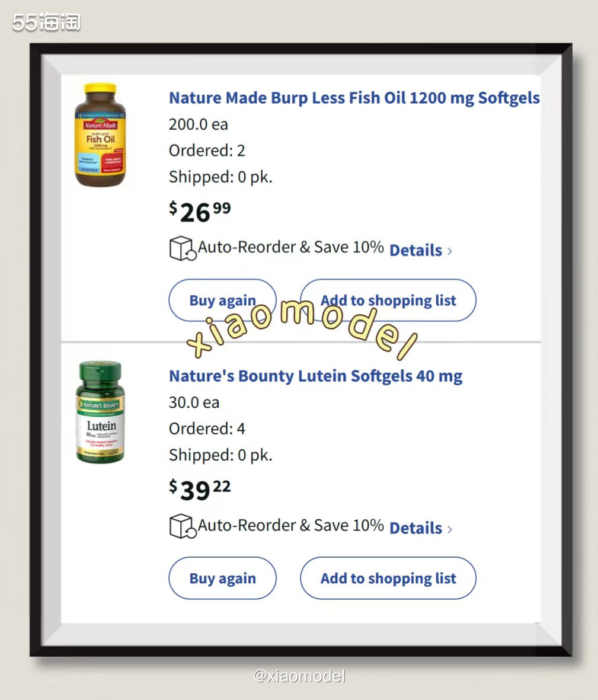
Task: Click the Ordered: 4 quantity text
Action: coord(207,429)
